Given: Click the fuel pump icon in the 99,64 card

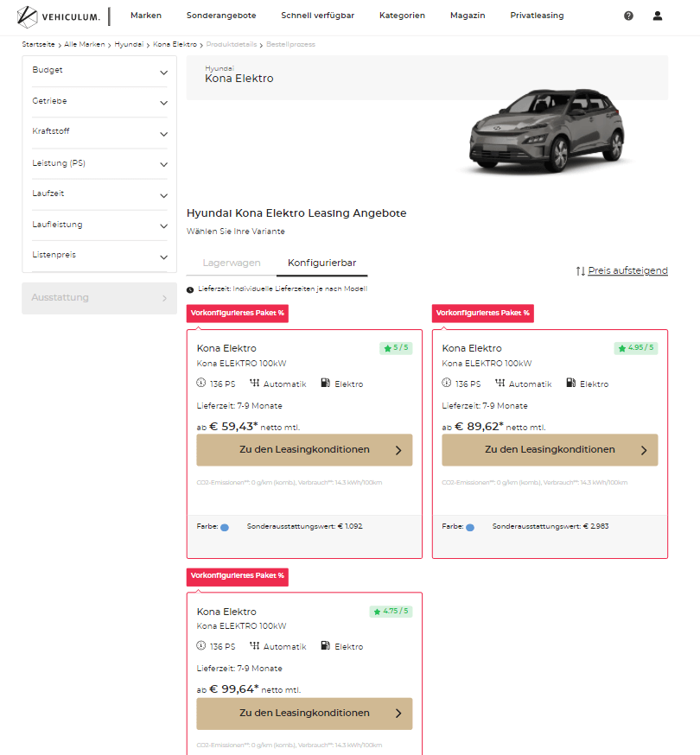Looking at the screenshot, I should [326, 645].
